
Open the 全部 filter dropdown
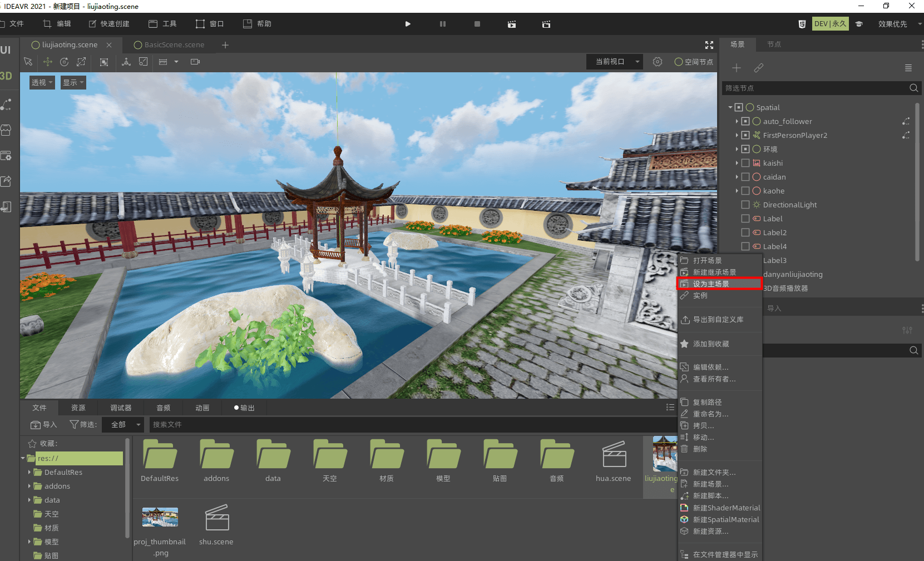click(x=123, y=424)
